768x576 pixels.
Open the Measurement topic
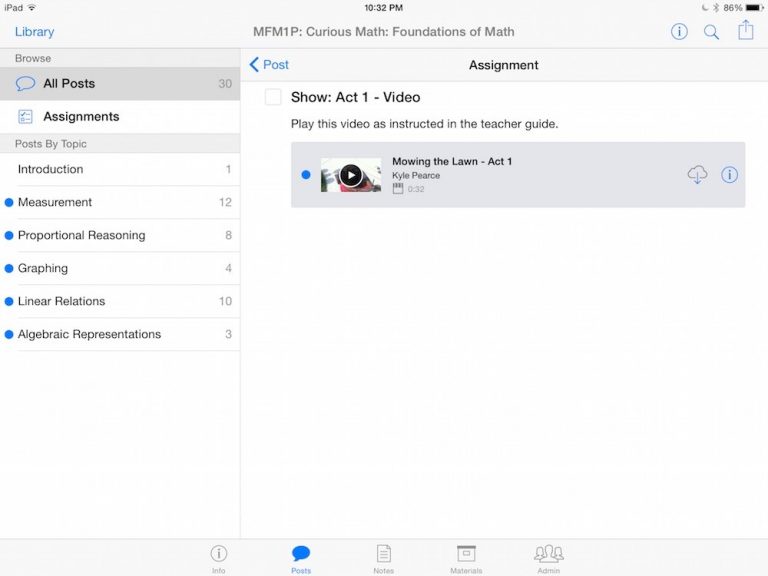point(55,202)
